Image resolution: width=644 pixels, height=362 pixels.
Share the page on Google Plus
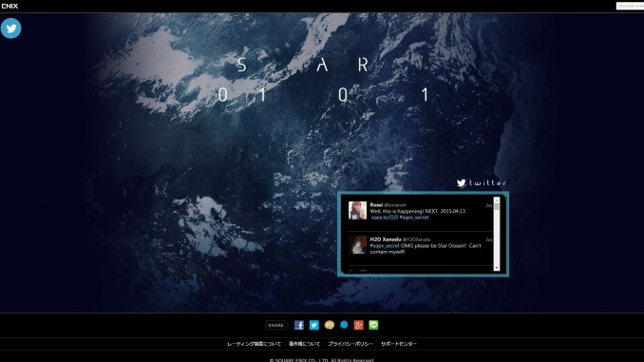coord(358,325)
